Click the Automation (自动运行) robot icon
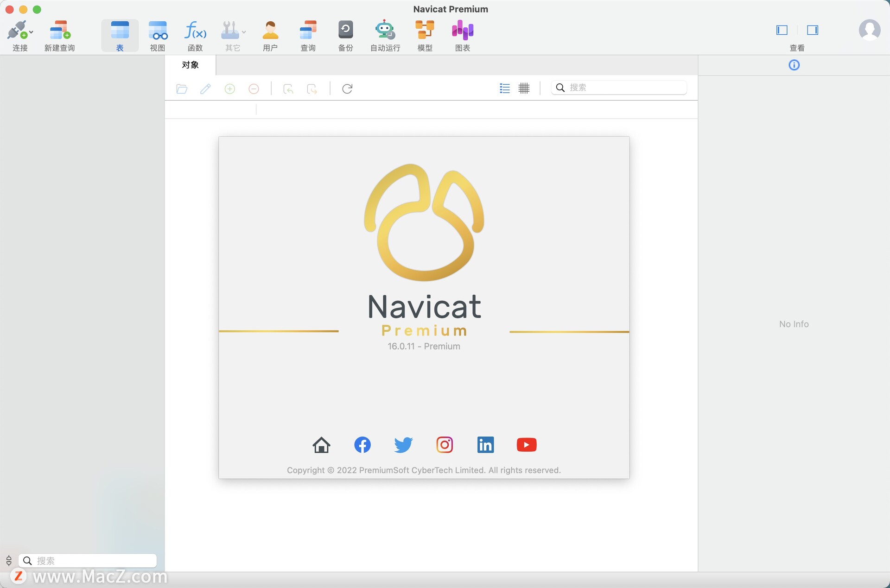The width and height of the screenshot is (890, 588). (x=385, y=31)
